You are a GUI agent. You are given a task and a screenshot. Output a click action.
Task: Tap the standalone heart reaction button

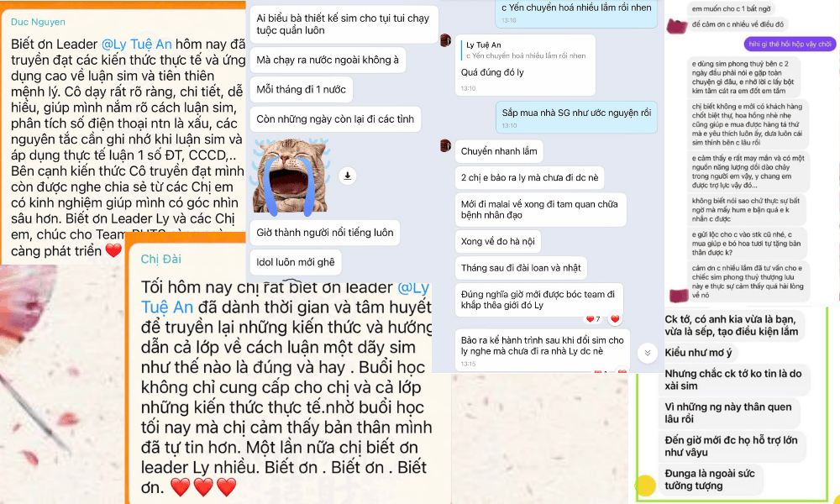click(x=615, y=318)
